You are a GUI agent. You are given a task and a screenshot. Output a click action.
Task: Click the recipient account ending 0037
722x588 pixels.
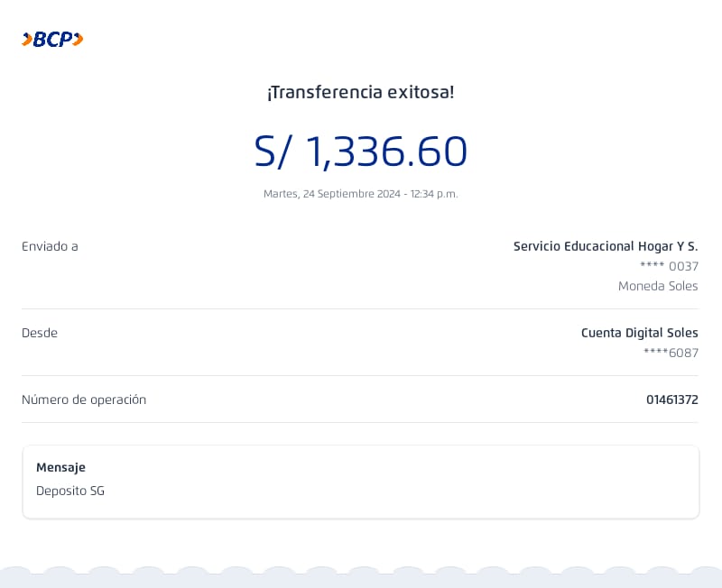coord(669,266)
